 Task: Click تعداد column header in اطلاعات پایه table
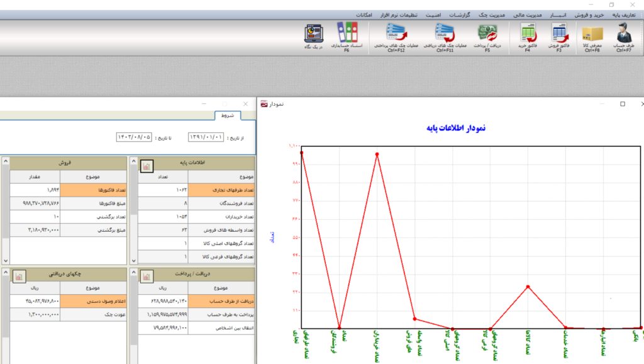[x=163, y=176]
